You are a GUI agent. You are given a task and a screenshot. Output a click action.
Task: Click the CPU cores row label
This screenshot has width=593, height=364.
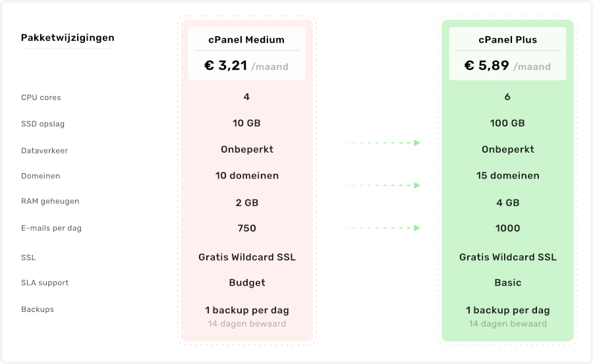41,97
